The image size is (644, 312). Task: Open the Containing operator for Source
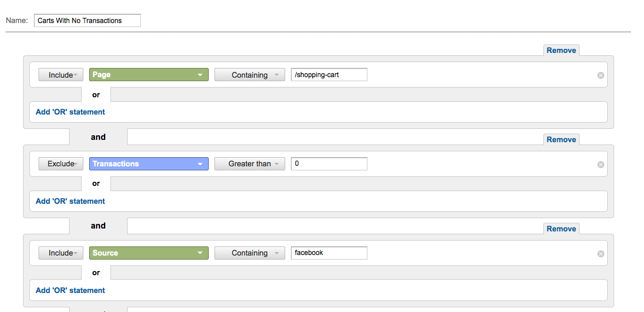click(x=250, y=253)
